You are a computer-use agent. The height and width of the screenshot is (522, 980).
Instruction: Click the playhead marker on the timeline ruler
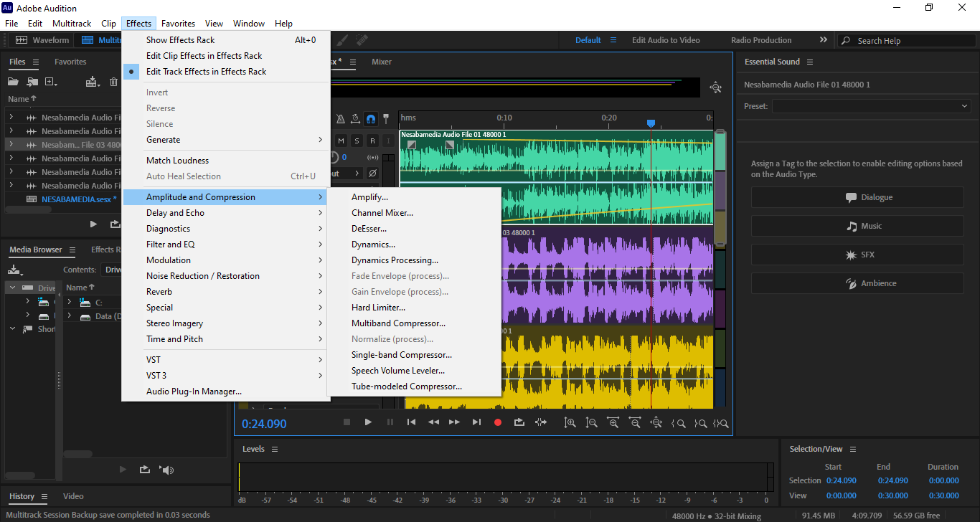(651, 123)
